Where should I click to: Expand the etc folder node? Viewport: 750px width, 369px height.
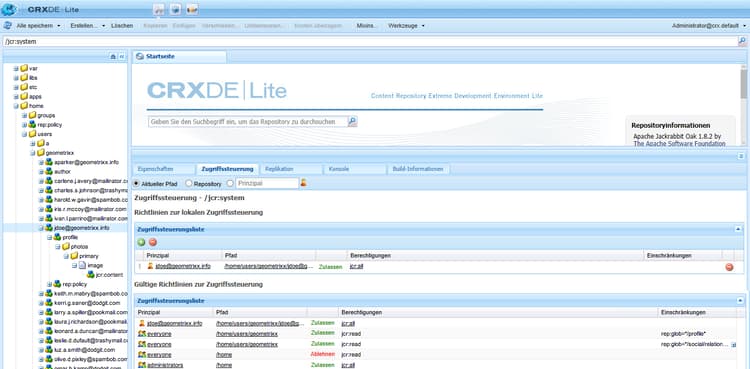[16, 87]
